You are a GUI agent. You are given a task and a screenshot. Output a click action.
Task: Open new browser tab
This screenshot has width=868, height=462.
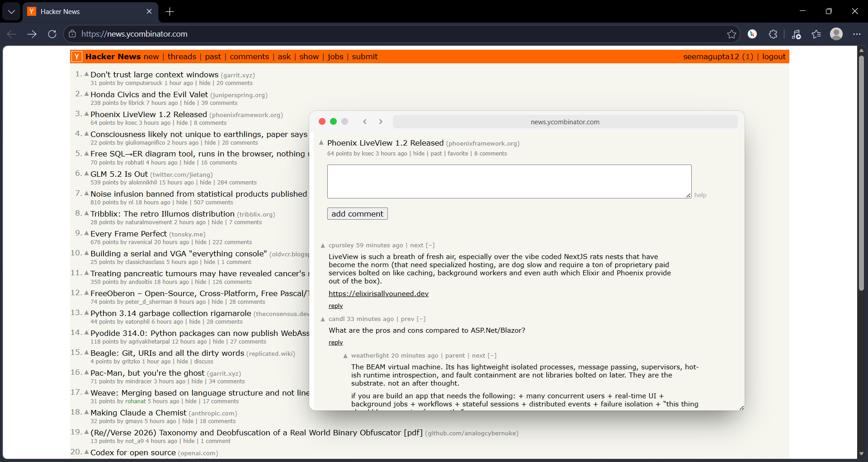(x=170, y=12)
